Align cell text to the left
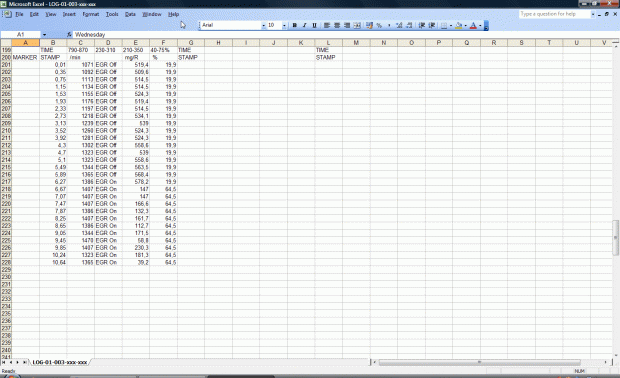620x378 pixels. tap(327, 25)
